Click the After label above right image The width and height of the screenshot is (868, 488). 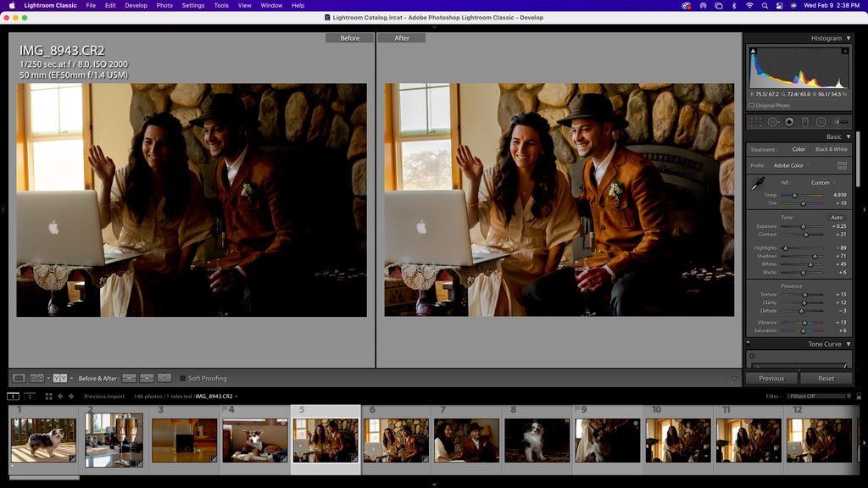(402, 38)
